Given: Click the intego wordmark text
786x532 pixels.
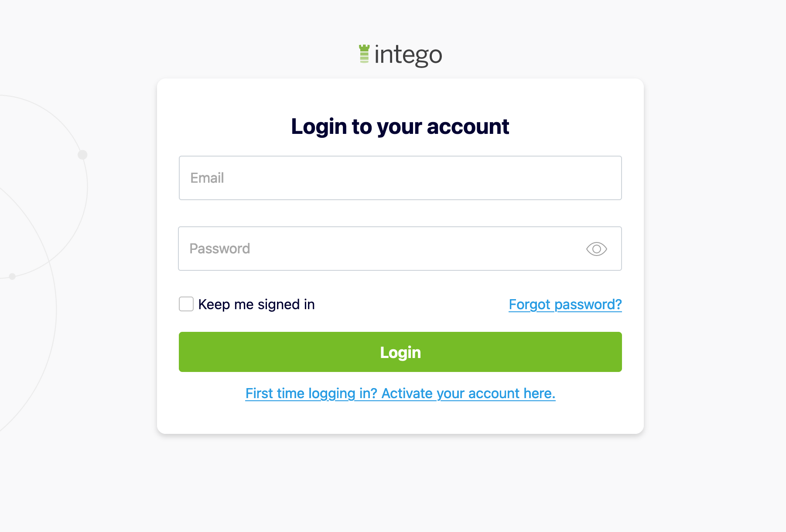Looking at the screenshot, I should (x=408, y=55).
